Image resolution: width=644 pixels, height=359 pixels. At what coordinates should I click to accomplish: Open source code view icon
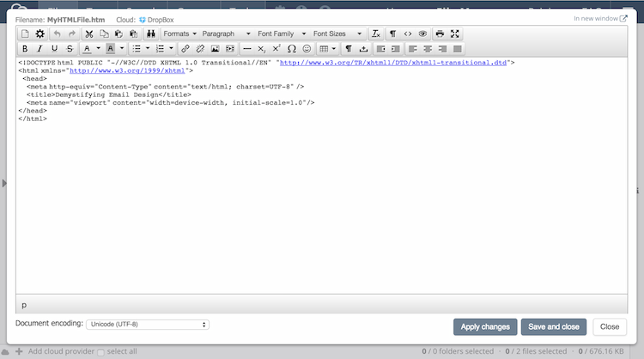[x=408, y=33]
